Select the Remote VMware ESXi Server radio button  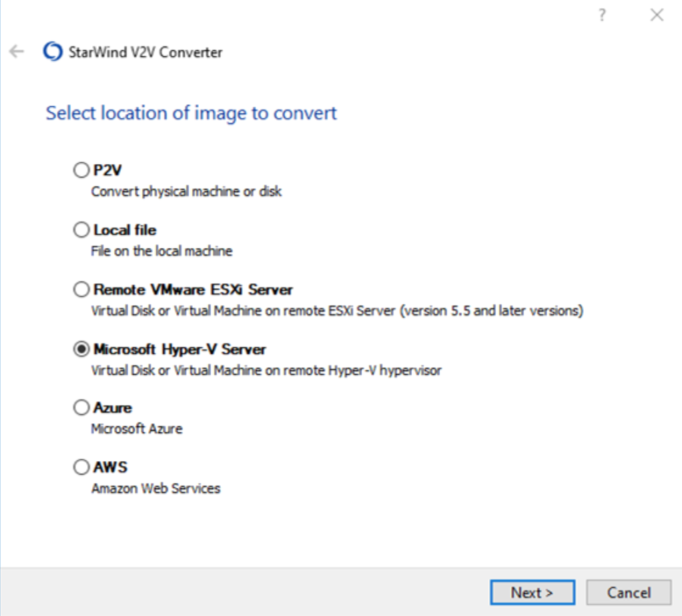pos(81,290)
